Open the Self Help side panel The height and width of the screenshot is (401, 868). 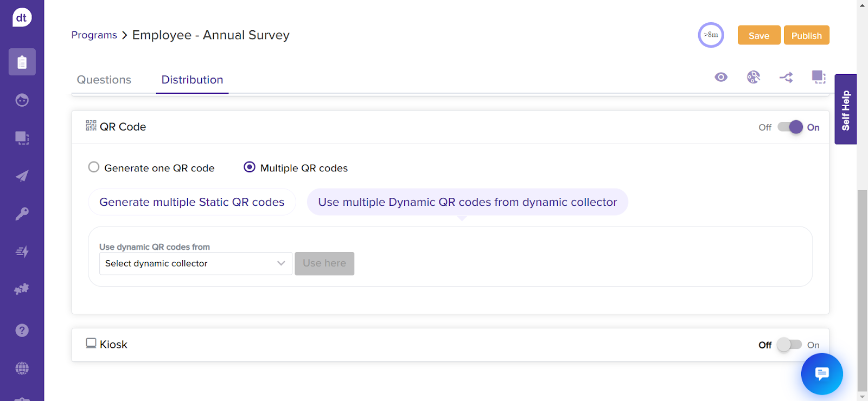pyautogui.click(x=845, y=109)
